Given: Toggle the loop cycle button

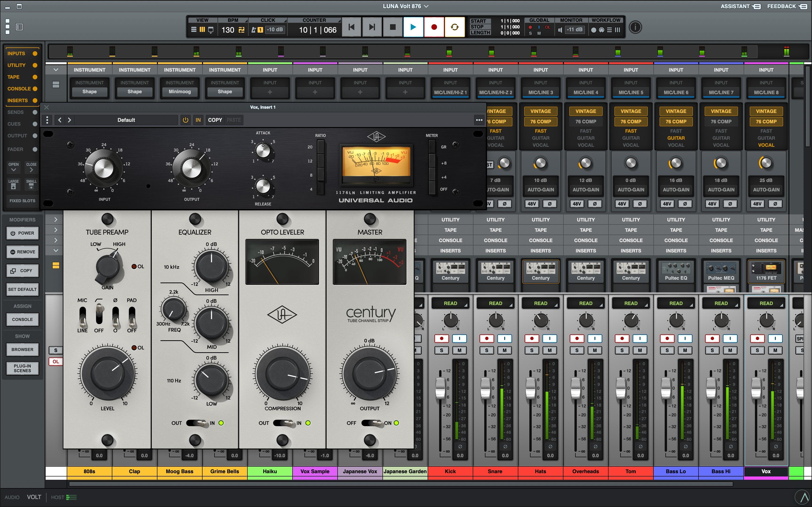Looking at the screenshot, I should coord(454,27).
